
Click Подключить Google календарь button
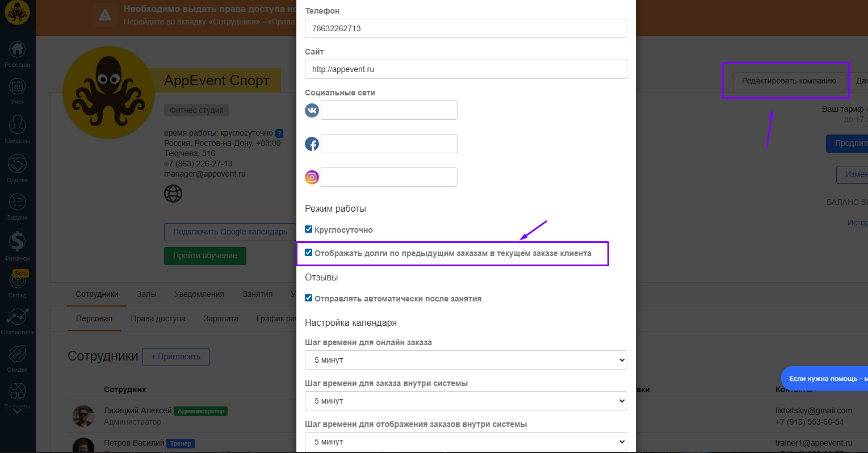[x=230, y=232]
